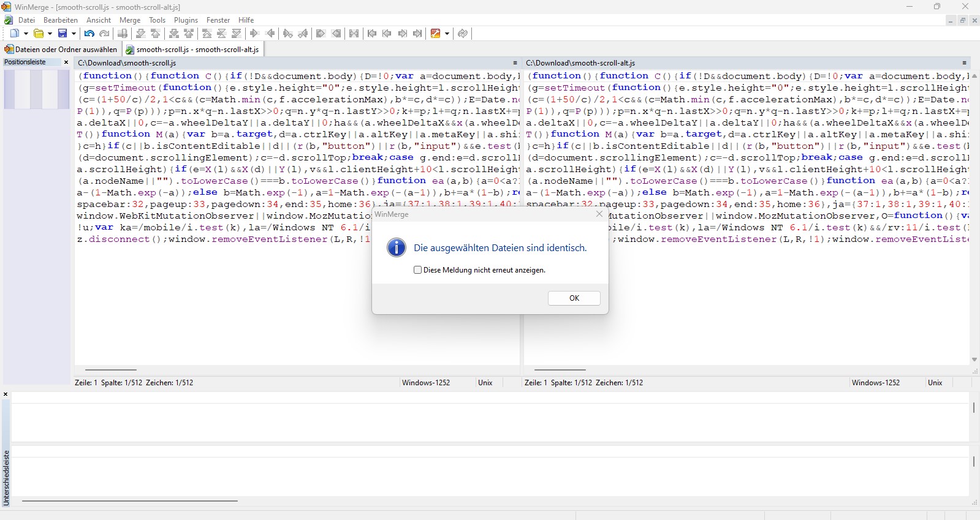980x520 pixels.
Task: Click the Open folder toolbar icon
Action: (x=39, y=34)
